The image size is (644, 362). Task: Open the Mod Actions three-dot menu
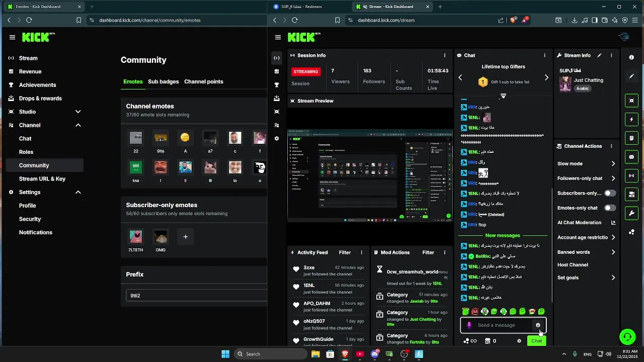[445, 252]
